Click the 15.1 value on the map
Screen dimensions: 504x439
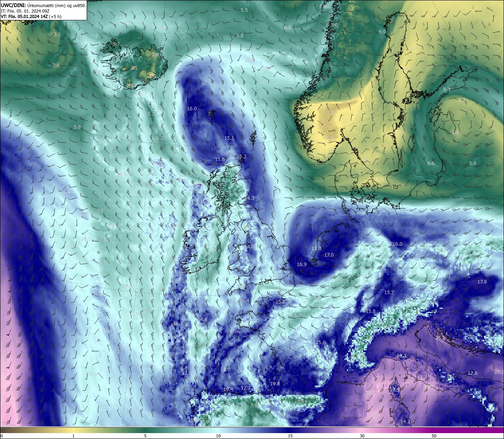coord(229,138)
